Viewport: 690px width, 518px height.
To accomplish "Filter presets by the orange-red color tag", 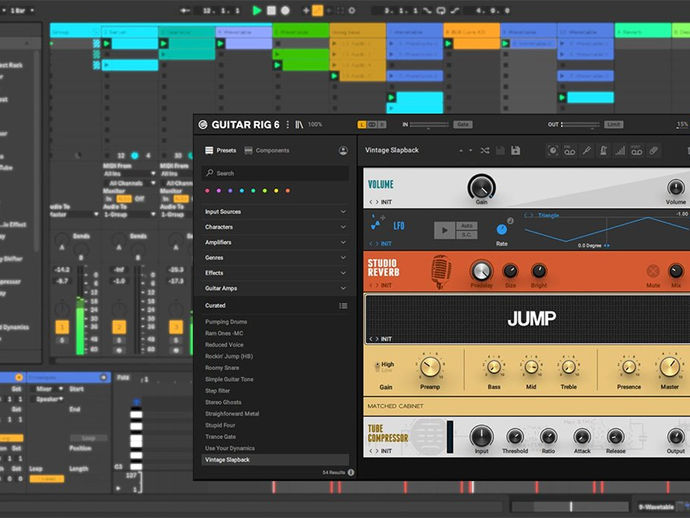I will click(287, 191).
